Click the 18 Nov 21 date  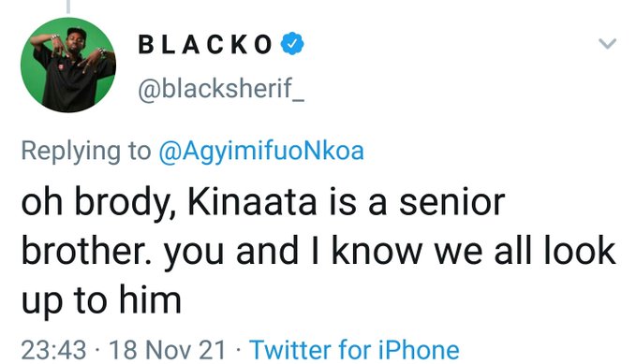(167, 350)
